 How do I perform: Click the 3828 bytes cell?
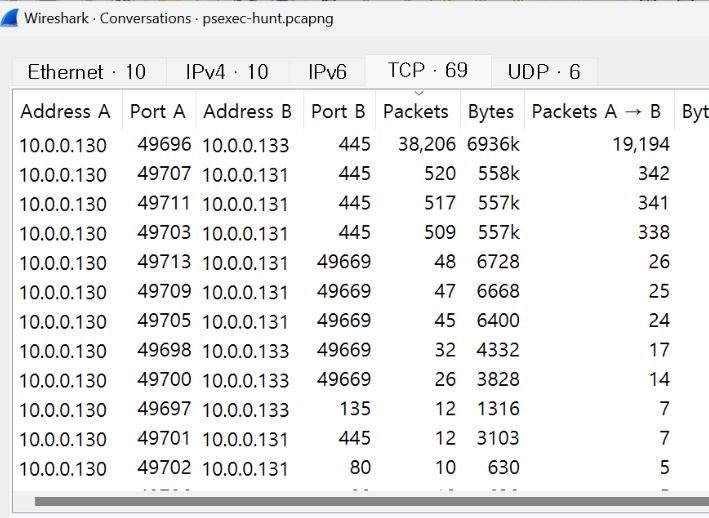(x=498, y=380)
